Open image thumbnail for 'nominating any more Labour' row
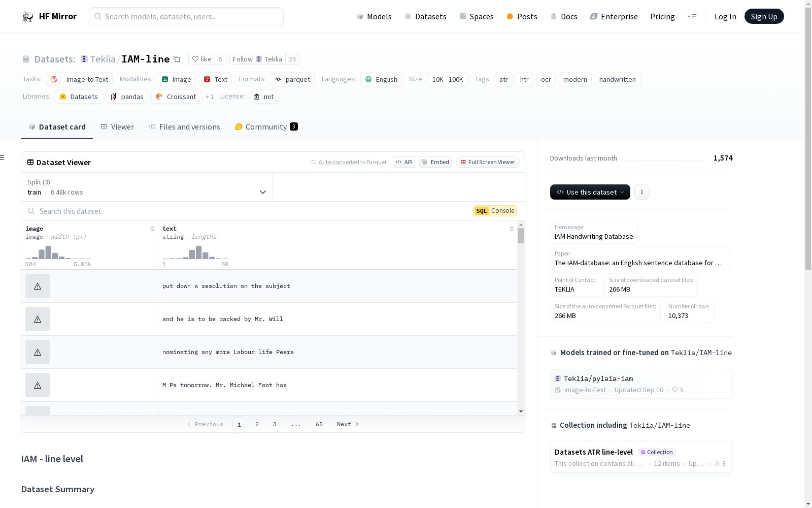 [38, 352]
